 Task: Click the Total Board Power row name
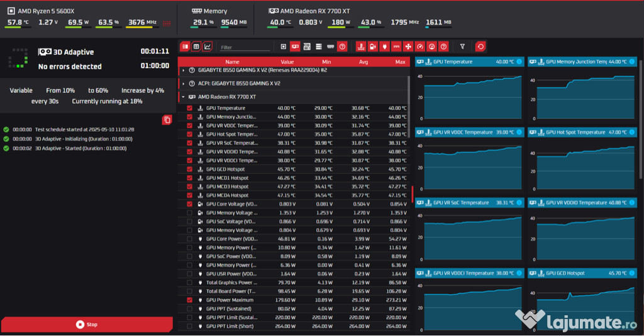click(231, 291)
